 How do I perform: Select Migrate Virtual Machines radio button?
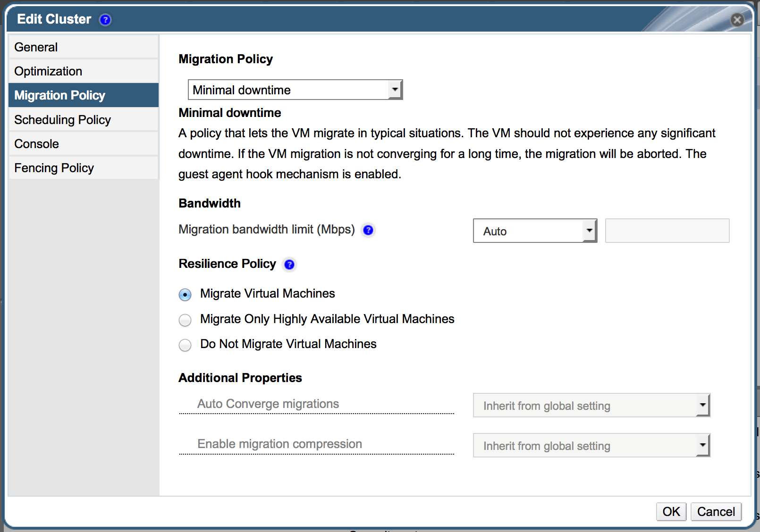(x=185, y=295)
